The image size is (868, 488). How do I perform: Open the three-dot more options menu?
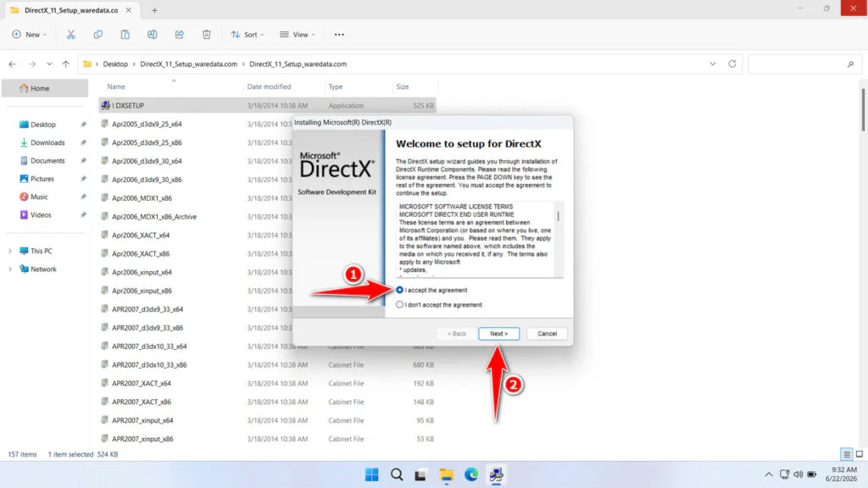point(339,34)
